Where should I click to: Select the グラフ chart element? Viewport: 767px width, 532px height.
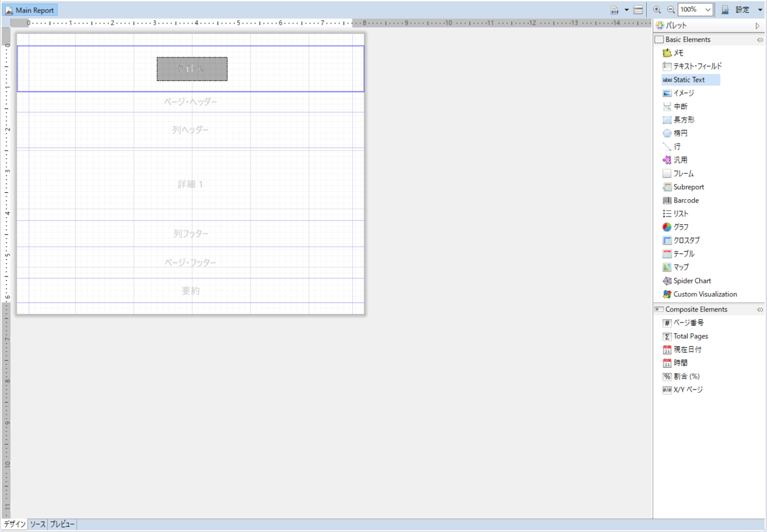[x=676, y=227]
